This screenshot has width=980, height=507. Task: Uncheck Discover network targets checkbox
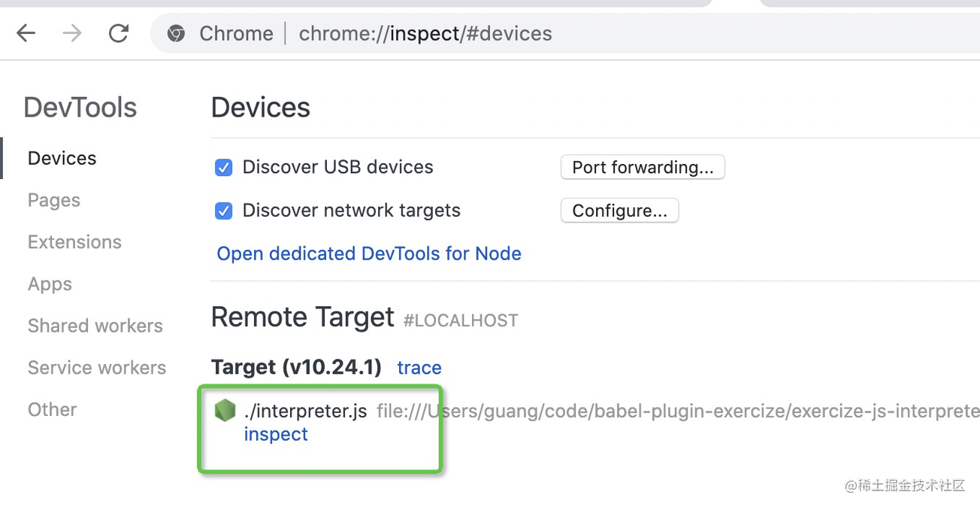click(224, 211)
